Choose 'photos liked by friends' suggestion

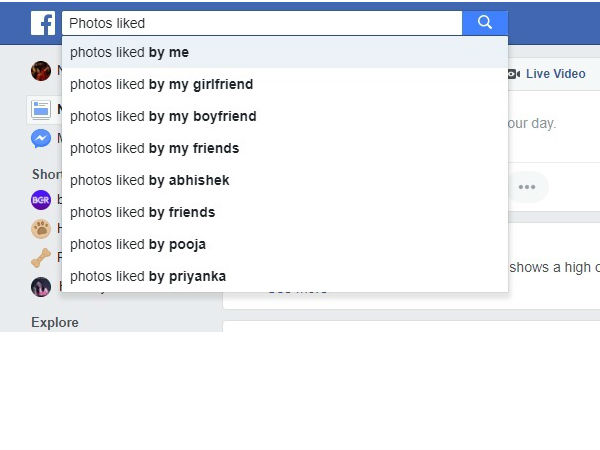point(285,212)
